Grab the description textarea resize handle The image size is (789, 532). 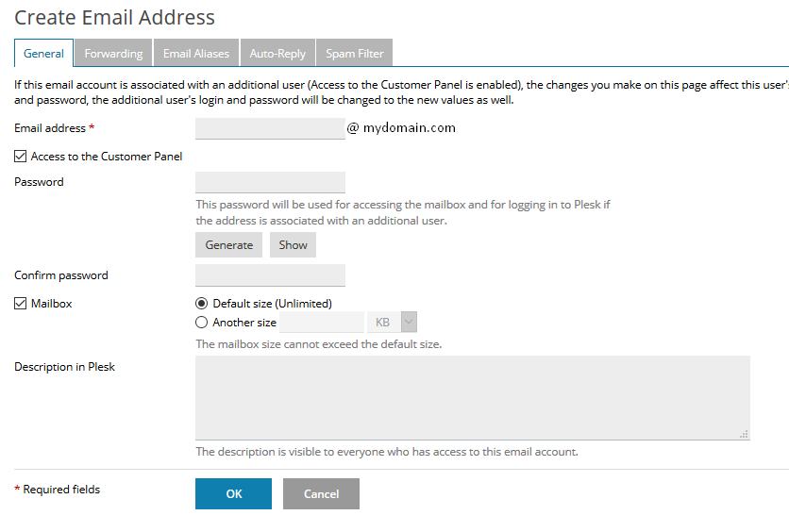745,435
